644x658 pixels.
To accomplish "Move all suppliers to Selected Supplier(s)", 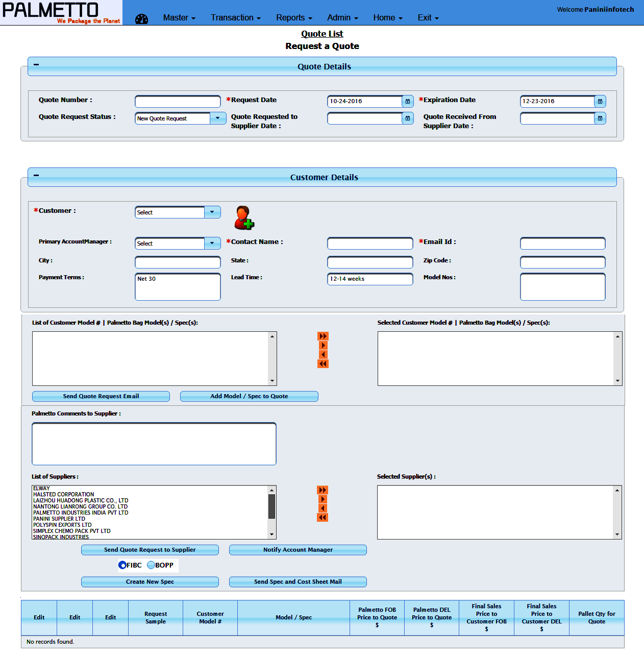I will pos(323,490).
